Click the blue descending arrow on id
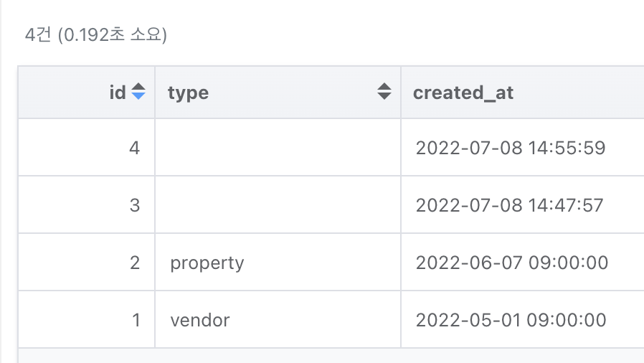The width and height of the screenshot is (644, 363). pos(138,96)
